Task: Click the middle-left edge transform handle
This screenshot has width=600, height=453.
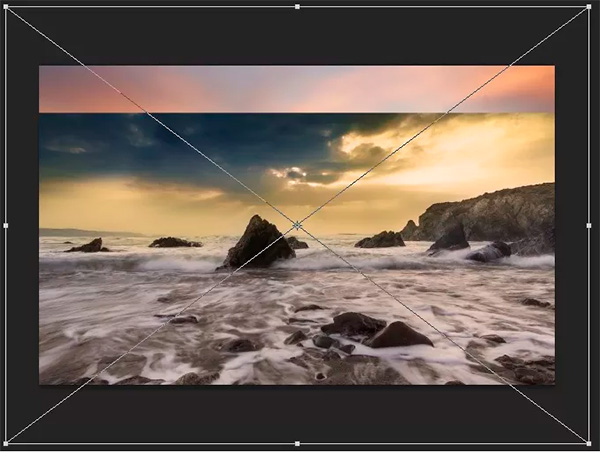Action: (6, 225)
